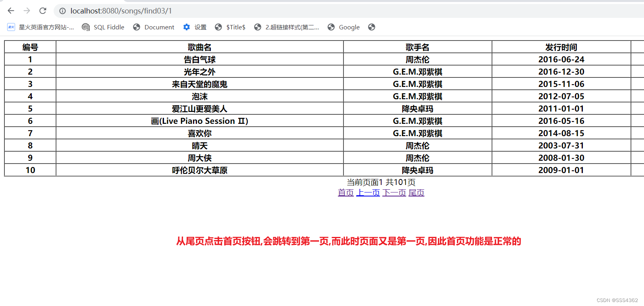Select the release date 2016-05-16
The width and height of the screenshot is (644, 306).
561,121
